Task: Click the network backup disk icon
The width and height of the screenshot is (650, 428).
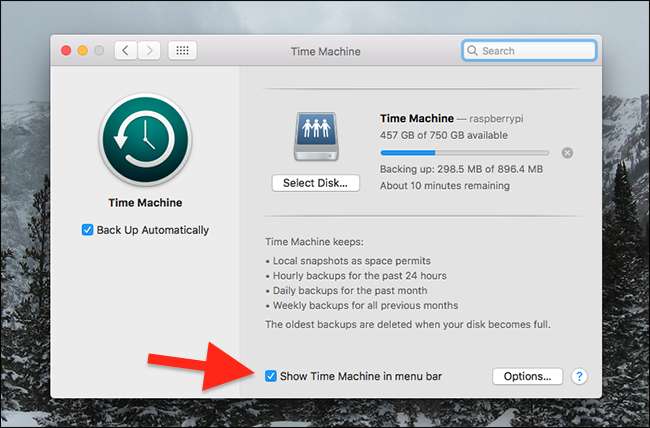Action: pos(316,136)
